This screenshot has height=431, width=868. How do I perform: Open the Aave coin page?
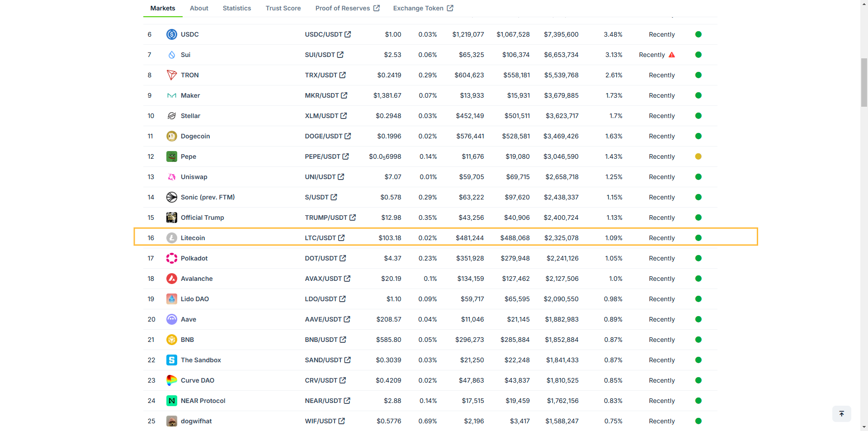tap(189, 319)
